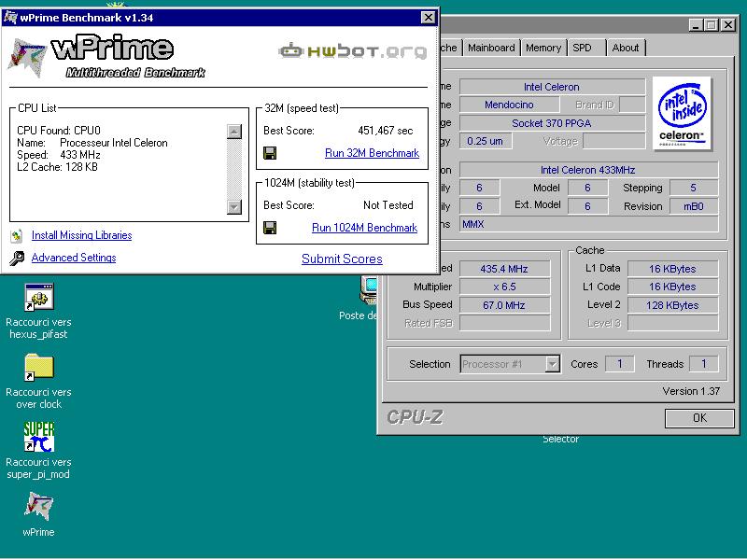Click the empty Brand ID field
The width and height of the screenshot is (747, 560).
(632, 105)
